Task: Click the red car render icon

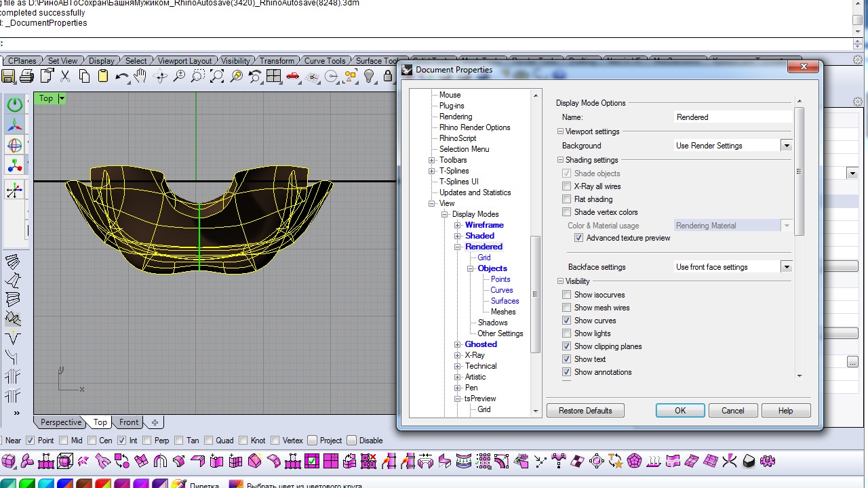Action: tap(293, 77)
